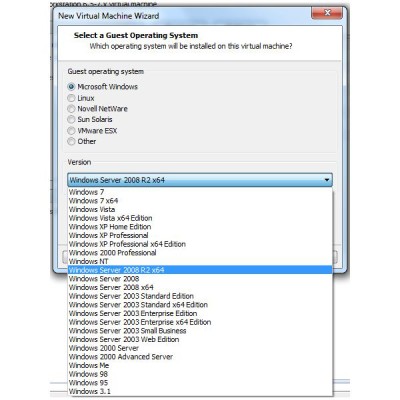Image resolution: width=400 pixels, height=400 pixels.
Task: Select the Sun Solaris option
Action: point(71,119)
